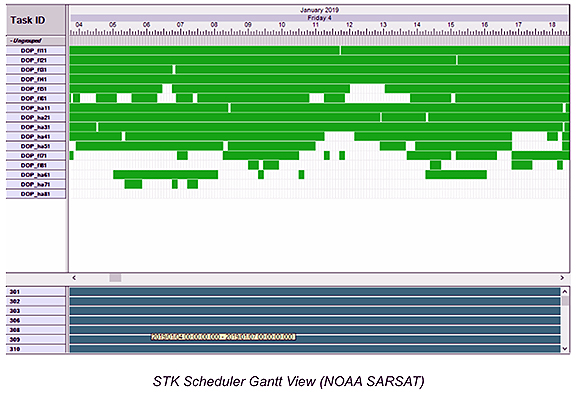This screenshot has height=394, width=576.
Task: Click the 14 hour marker on timeline
Action: click(417, 25)
